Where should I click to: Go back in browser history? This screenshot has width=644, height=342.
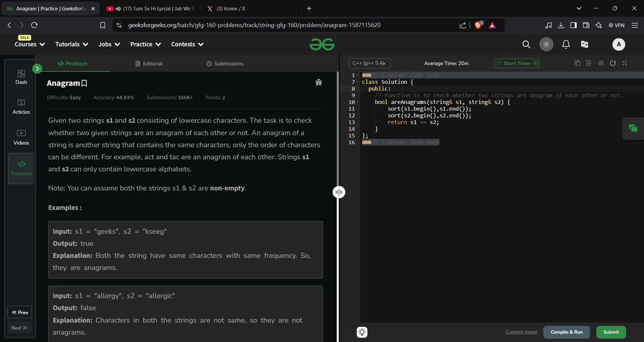point(9,25)
